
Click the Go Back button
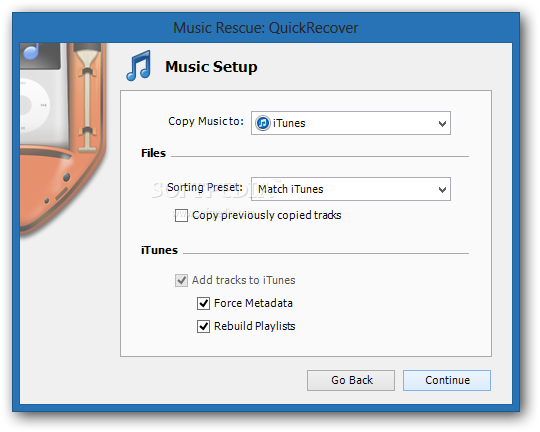351,380
